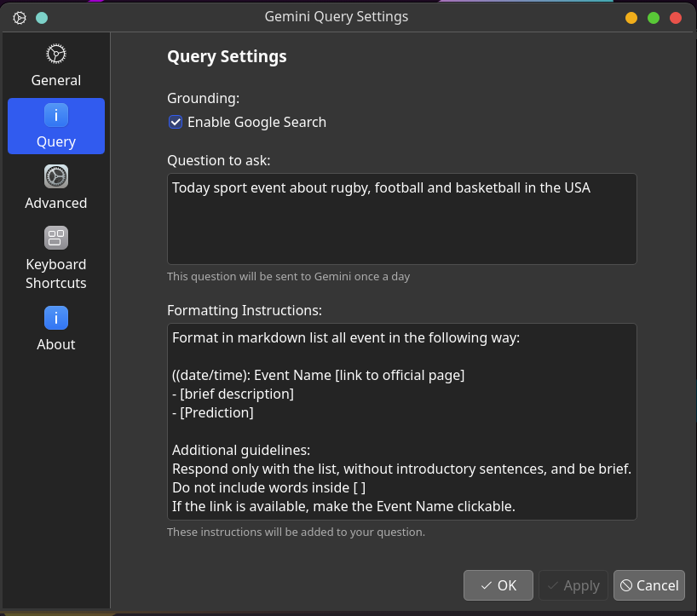Click the Apply button
697x616 pixels.
(573, 585)
